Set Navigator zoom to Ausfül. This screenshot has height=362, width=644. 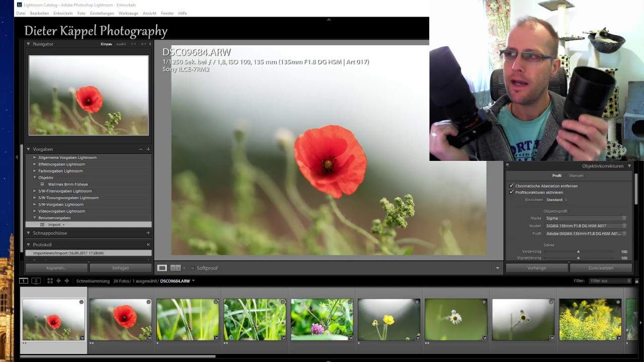click(x=121, y=44)
